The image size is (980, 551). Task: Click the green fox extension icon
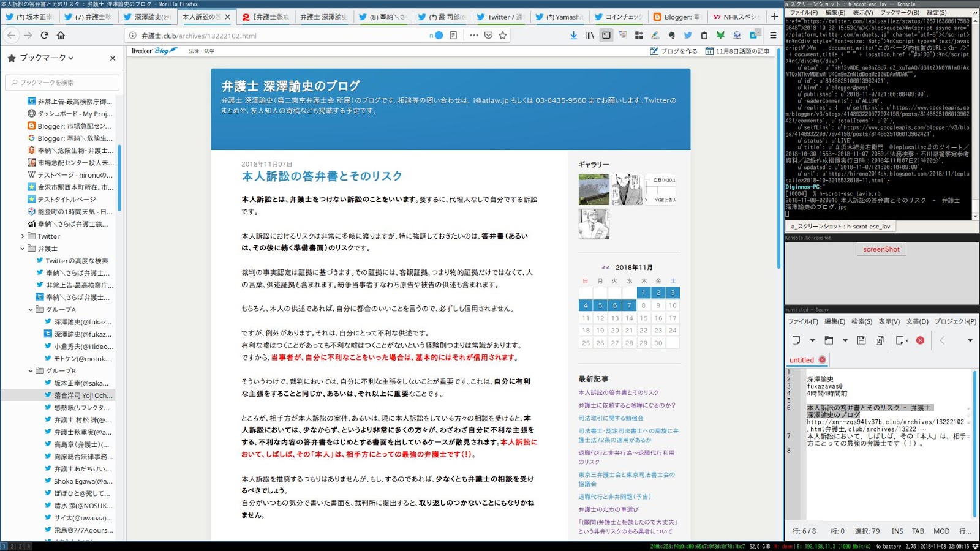[721, 36]
